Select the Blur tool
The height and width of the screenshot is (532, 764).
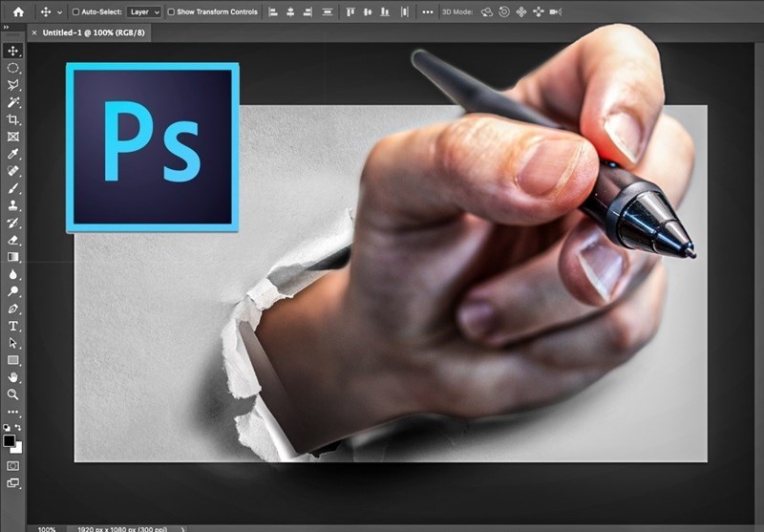pyautogui.click(x=12, y=274)
